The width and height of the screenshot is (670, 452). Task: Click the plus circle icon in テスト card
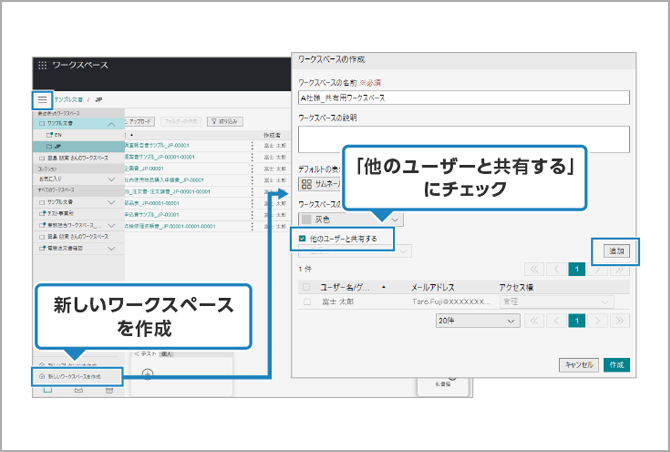147,375
